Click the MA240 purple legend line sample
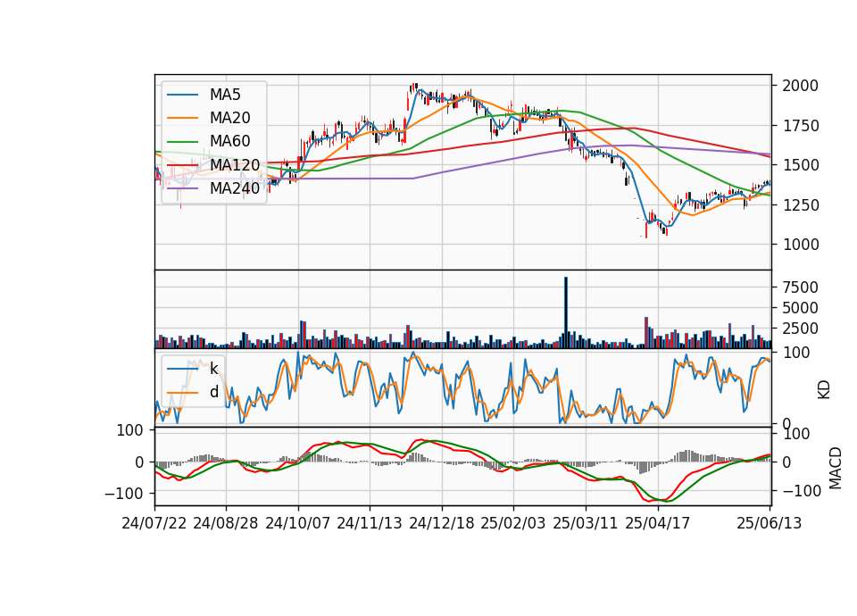This screenshot has width=857, height=616. click(x=182, y=188)
